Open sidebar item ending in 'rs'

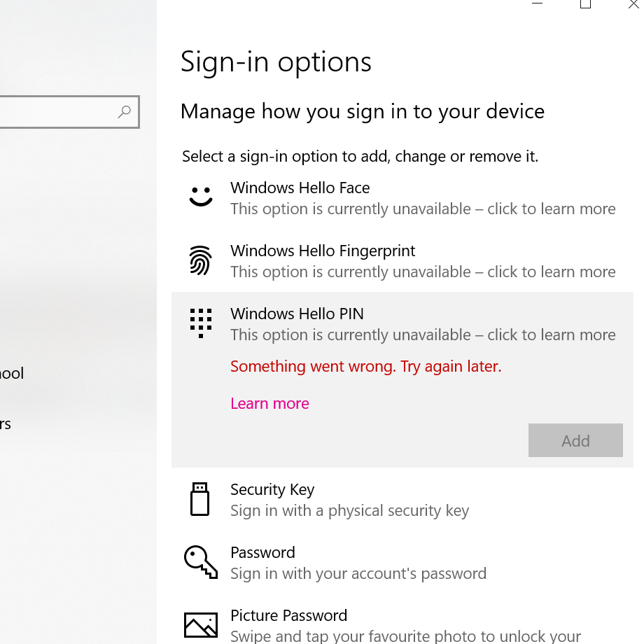(x=6, y=424)
